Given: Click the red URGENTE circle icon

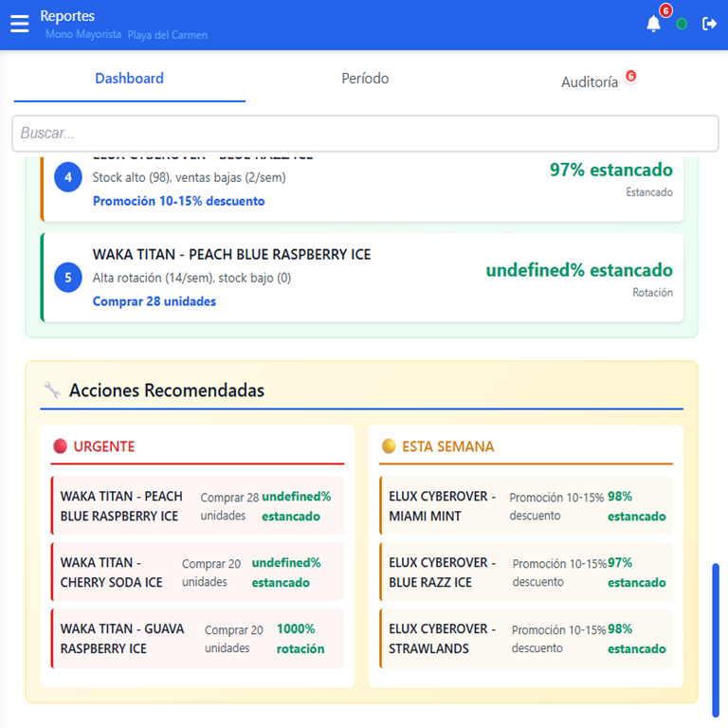Looking at the screenshot, I should tap(61, 446).
